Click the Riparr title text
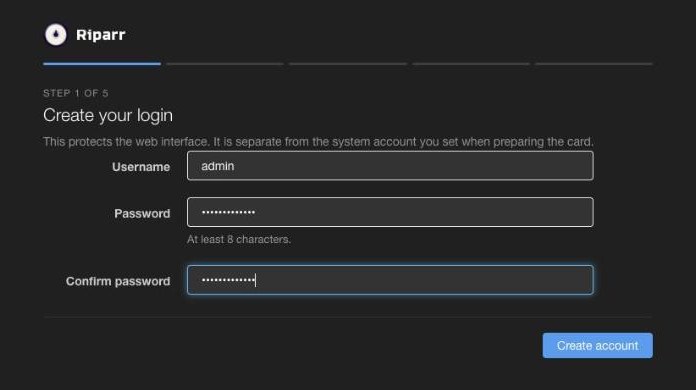 [100, 35]
